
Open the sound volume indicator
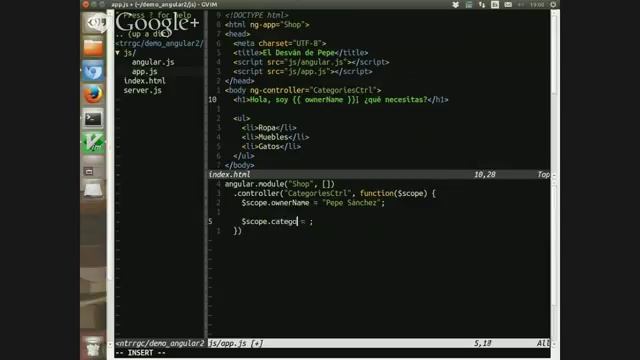click(x=521, y=4)
